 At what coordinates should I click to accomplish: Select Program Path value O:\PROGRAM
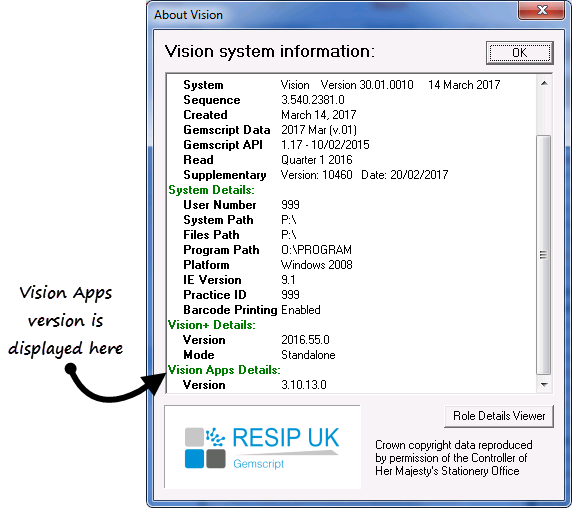pos(316,250)
